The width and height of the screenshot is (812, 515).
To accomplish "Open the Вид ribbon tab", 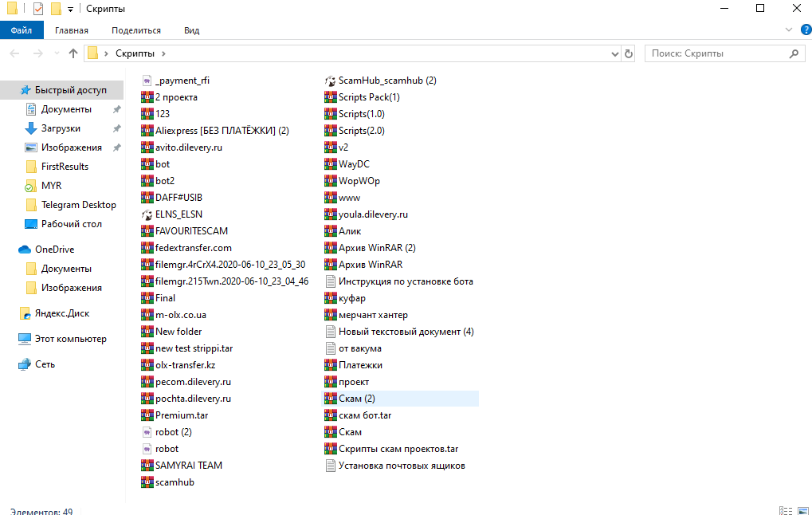I will coord(191,30).
